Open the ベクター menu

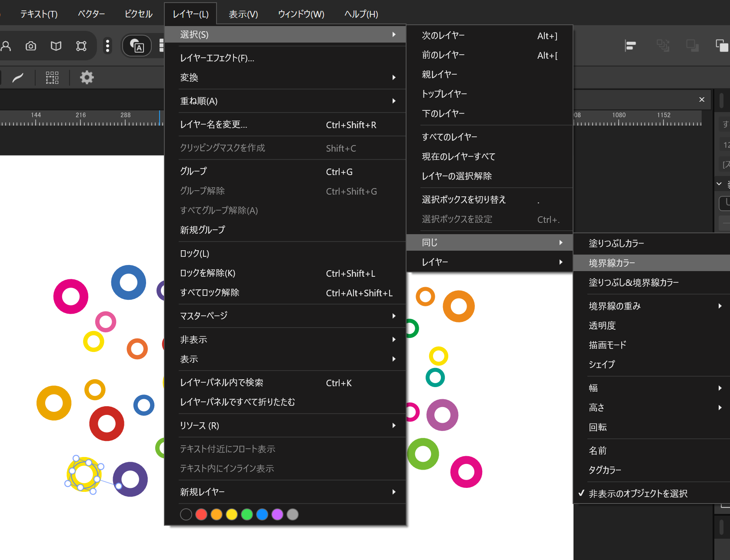pos(91,14)
